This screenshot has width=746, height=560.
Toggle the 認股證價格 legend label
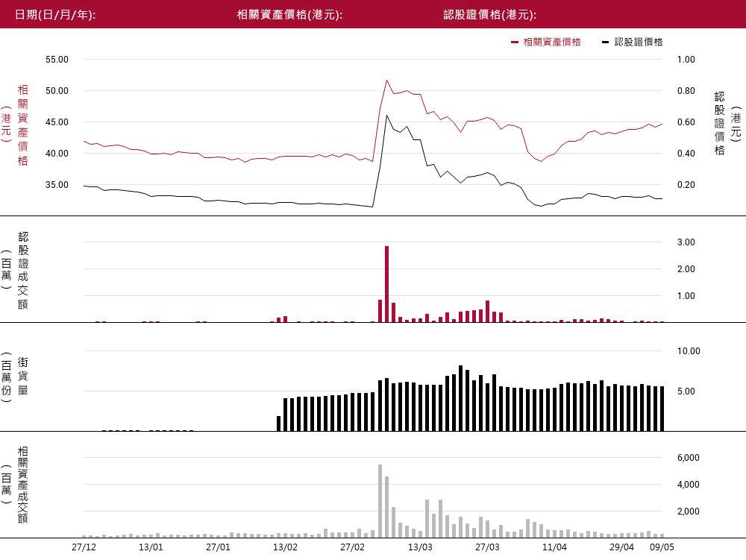[x=639, y=43]
